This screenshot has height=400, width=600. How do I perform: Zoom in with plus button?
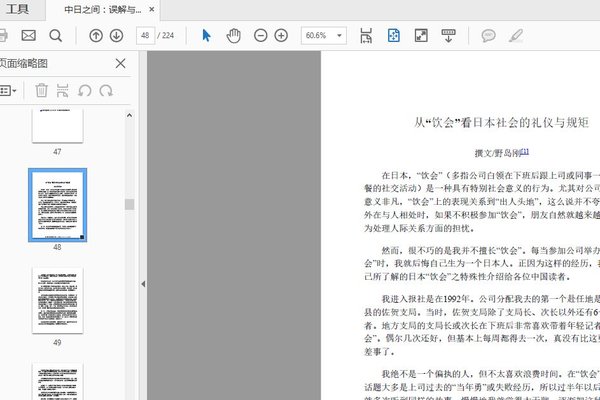pos(282,35)
